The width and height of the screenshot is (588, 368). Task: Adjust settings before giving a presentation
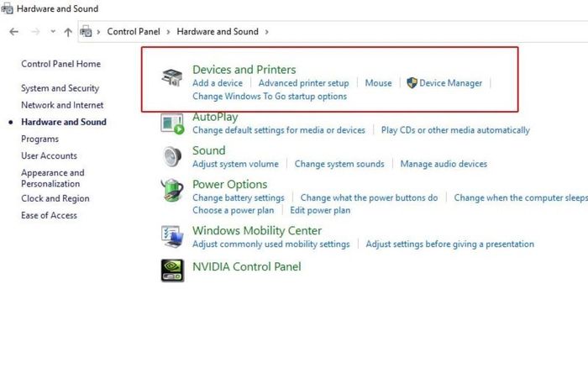pos(450,244)
